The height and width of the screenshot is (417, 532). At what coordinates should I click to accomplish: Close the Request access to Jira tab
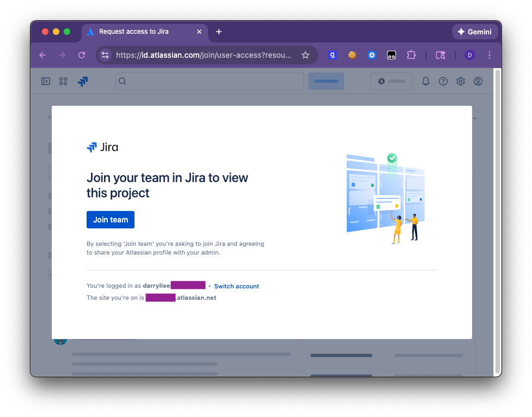click(199, 32)
